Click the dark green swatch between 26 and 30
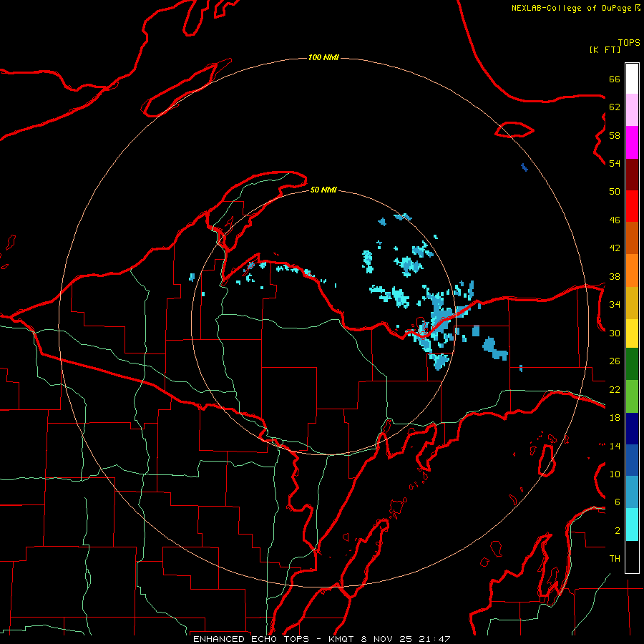This screenshot has height=644, width=644. pos(632,364)
